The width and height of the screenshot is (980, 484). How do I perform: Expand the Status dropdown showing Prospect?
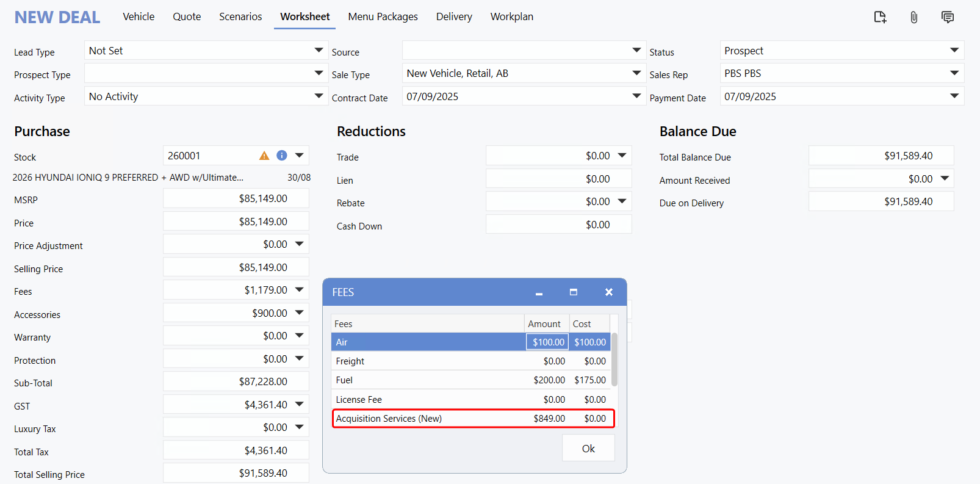[954, 50]
